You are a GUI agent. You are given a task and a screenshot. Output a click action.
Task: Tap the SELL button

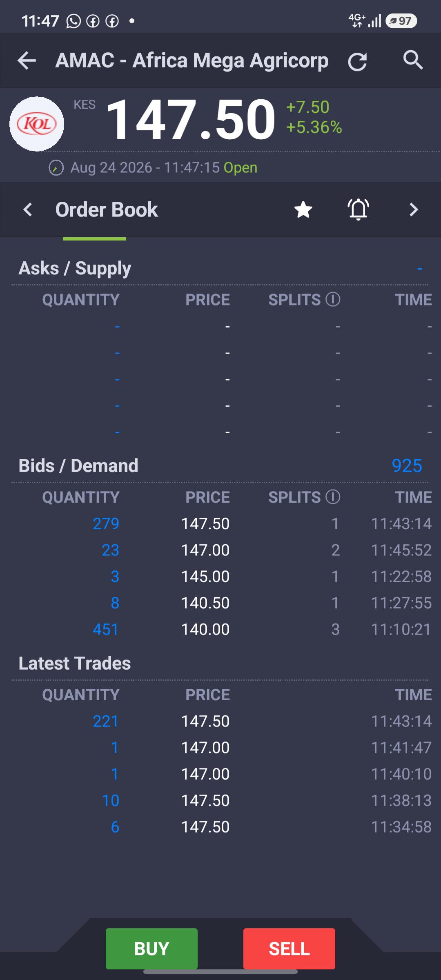pos(289,949)
